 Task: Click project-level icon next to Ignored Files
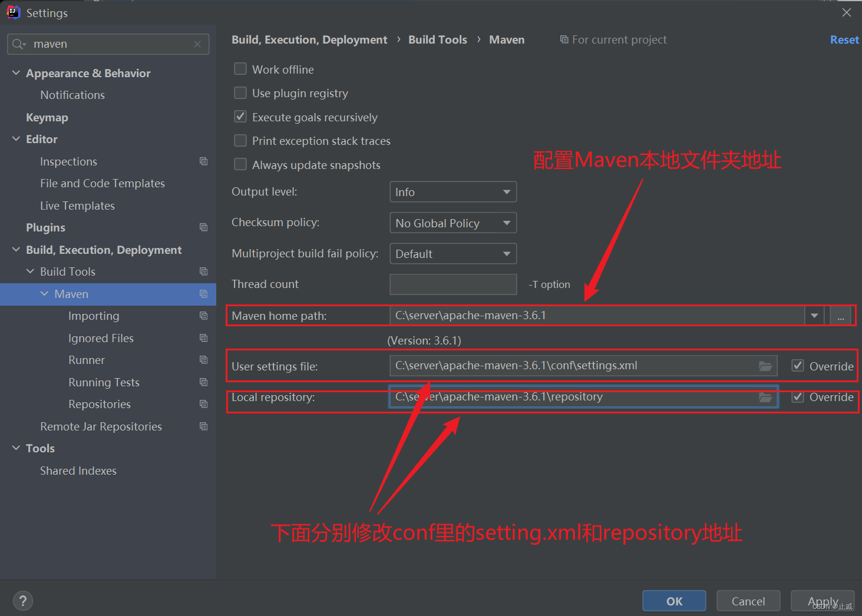point(204,338)
